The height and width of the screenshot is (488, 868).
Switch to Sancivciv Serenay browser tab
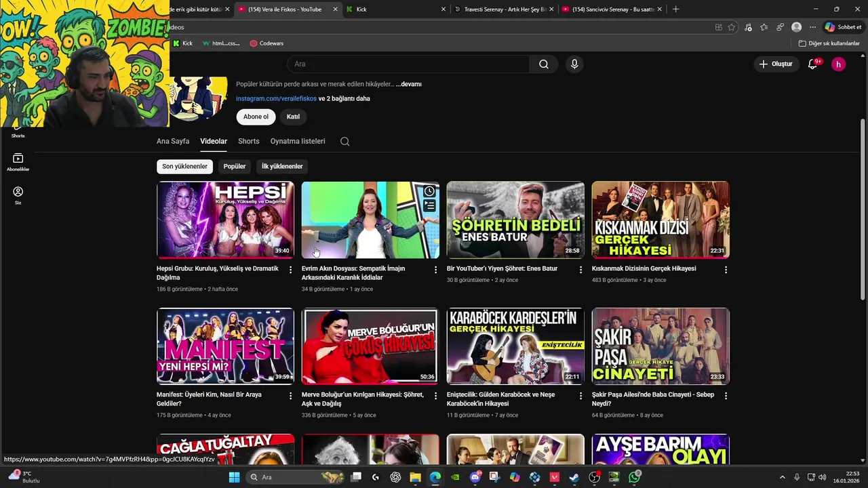[612, 9]
